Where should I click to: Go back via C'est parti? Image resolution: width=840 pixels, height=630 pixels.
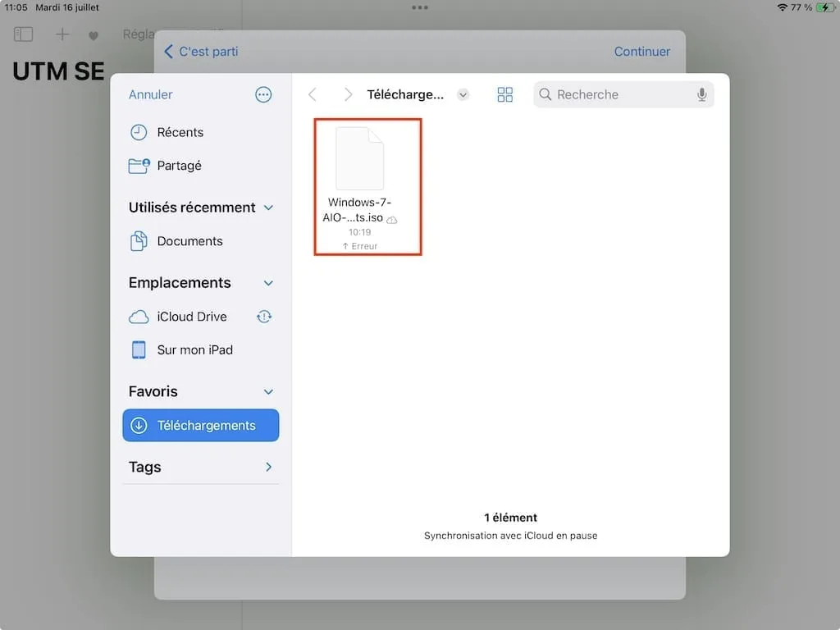point(202,51)
